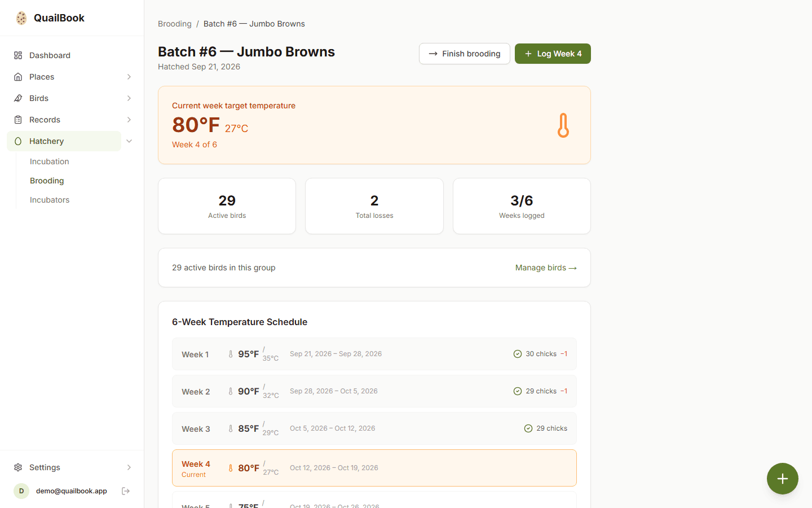Image resolution: width=812 pixels, height=508 pixels.
Task: Click the orange thermometer icon in the temperature card
Action: pyautogui.click(x=563, y=125)
